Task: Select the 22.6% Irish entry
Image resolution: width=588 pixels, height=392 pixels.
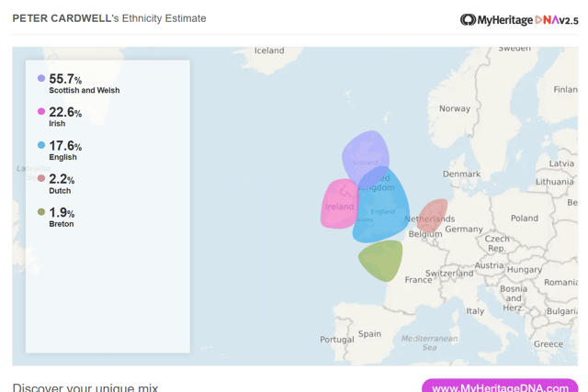Action: tap(60, 117)
